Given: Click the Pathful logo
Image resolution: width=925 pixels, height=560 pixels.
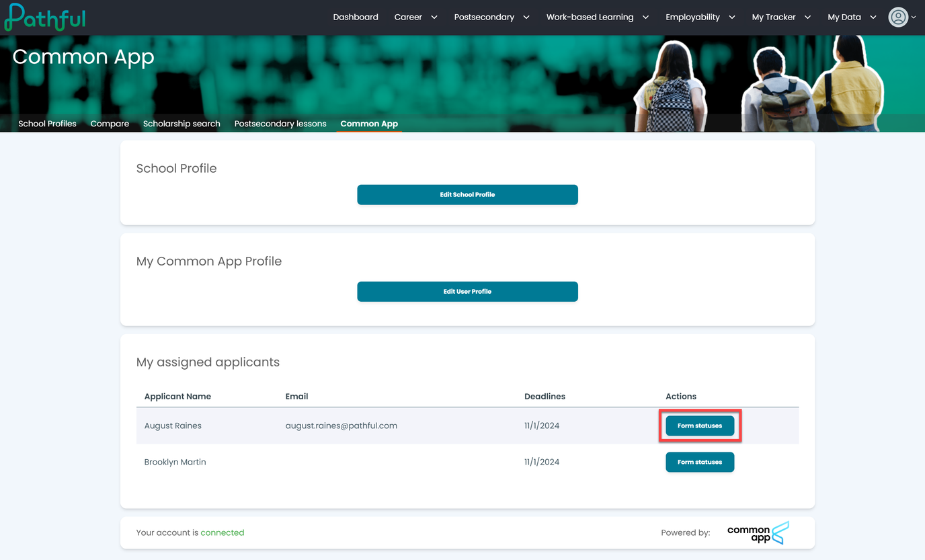Looking at the screenshot, I should point(45,17).
